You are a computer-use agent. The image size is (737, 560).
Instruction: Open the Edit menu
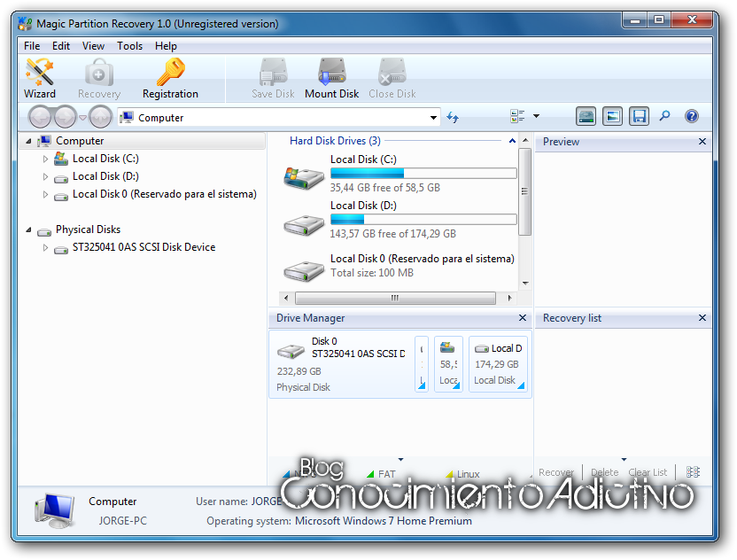[x=61, y=46]
